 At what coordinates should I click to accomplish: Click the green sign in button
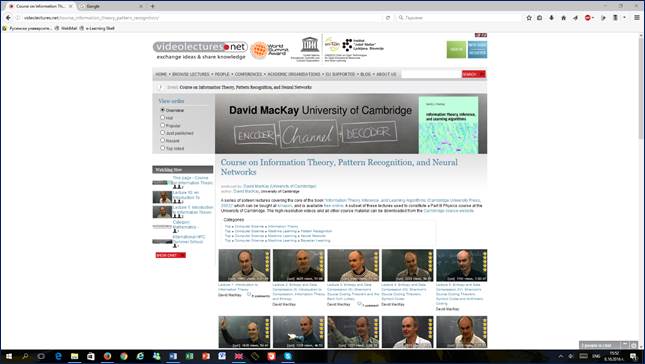click(x=456, y=49)
